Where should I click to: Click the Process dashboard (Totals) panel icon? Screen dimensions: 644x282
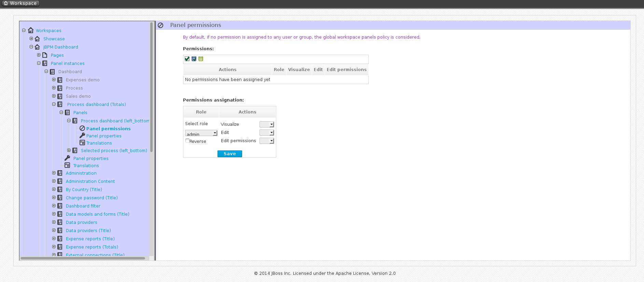point(60,104)
